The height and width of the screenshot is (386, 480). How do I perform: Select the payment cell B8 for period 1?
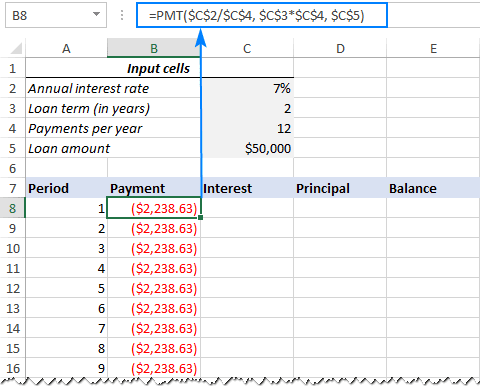point(154,208)
